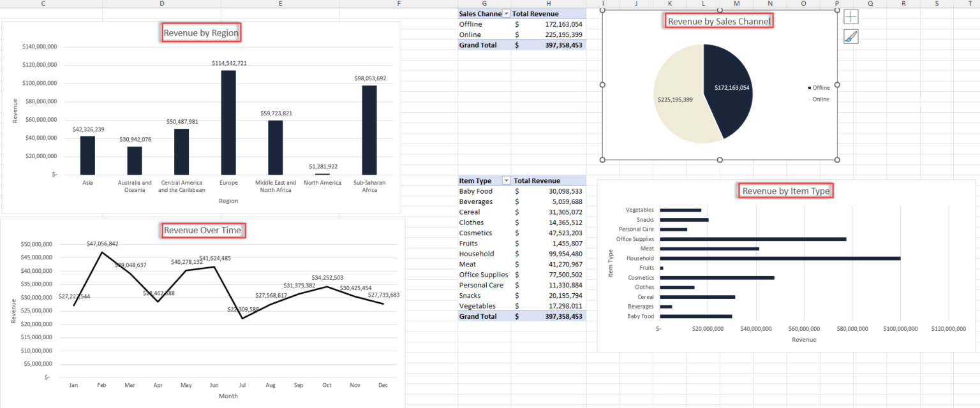This screenshot has height=408, width=980.
Task: Click the Region horizontal axis title
Action: 227,201
